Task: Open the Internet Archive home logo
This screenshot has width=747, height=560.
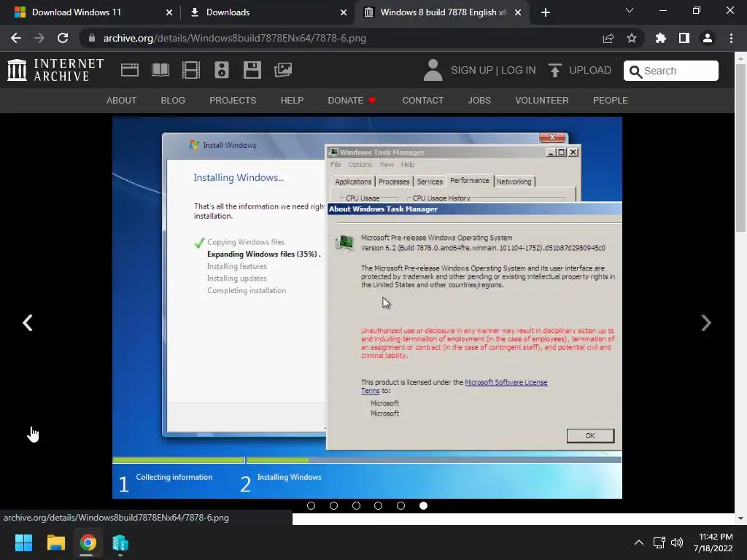Action: coord(55,70)
